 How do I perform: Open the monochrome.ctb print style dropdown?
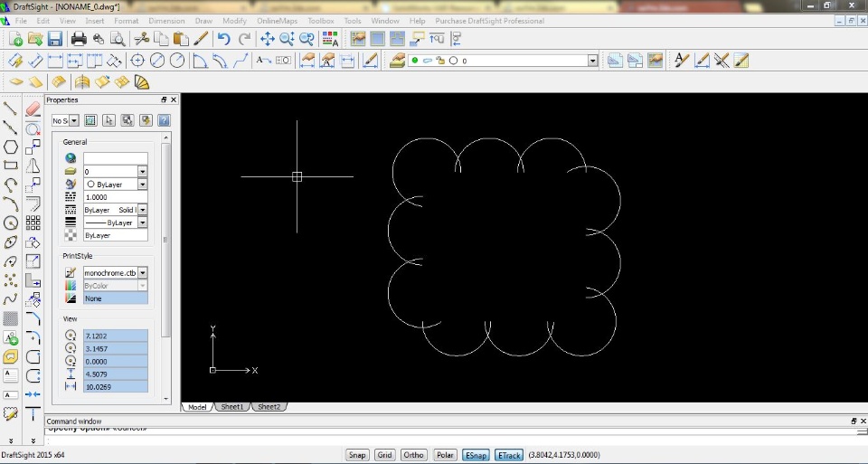pyautogui.click(x=142, y=273)
